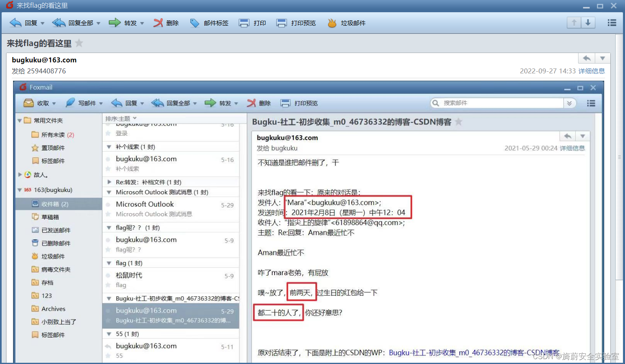Open Mail Tags (邮件标签) in outer toolbar
Image resolution: width=625 pixels, height=364 pixels.
pos(209,23)
